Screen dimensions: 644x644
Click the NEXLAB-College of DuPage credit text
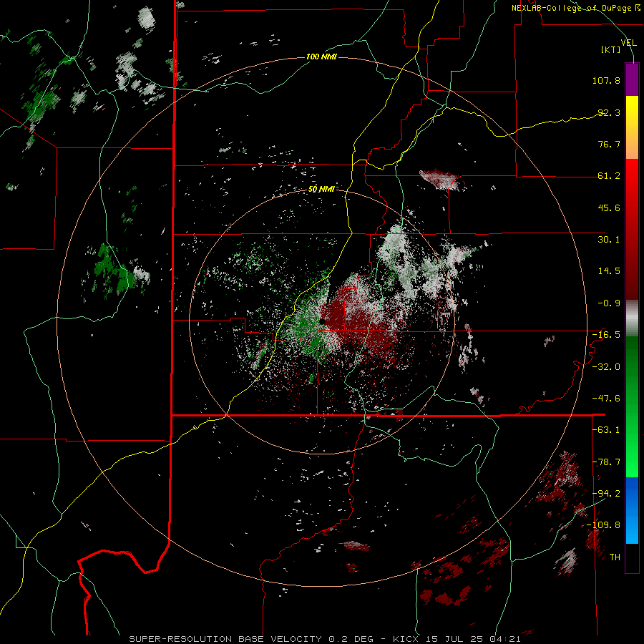pos(575,8)
